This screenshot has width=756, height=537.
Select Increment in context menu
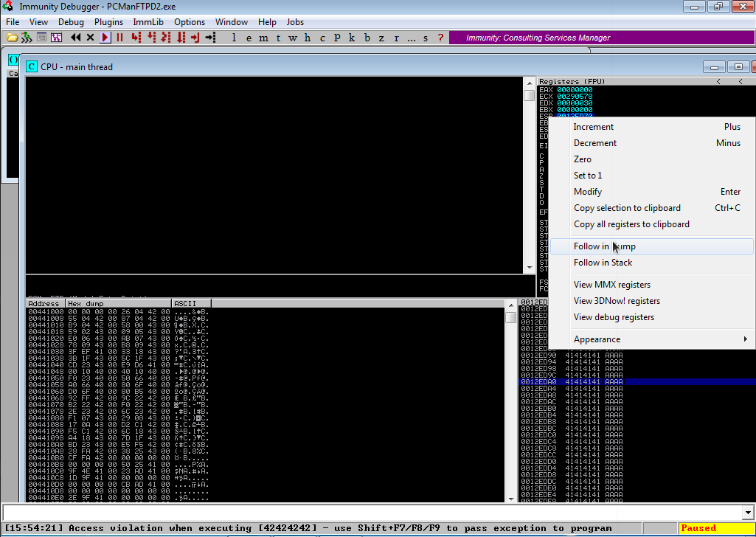(651, 127)
